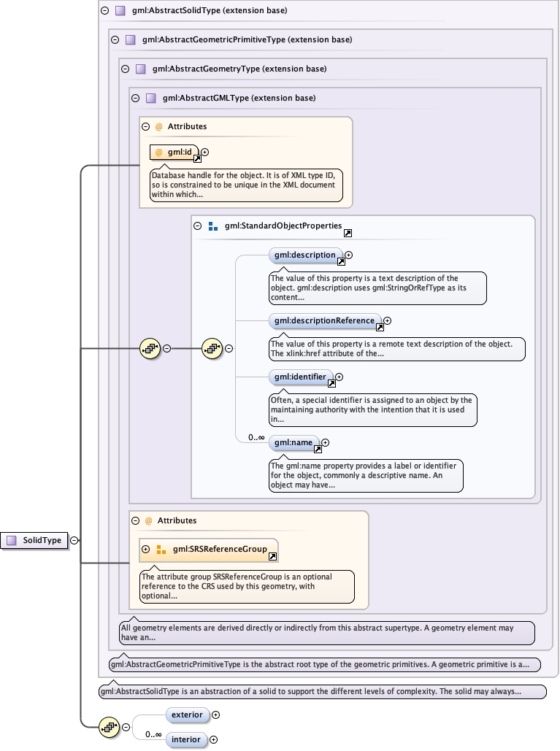This screenshot has width=560, height=751.
Task: Expand gml:name element
Action: click(x=326, y=442)
